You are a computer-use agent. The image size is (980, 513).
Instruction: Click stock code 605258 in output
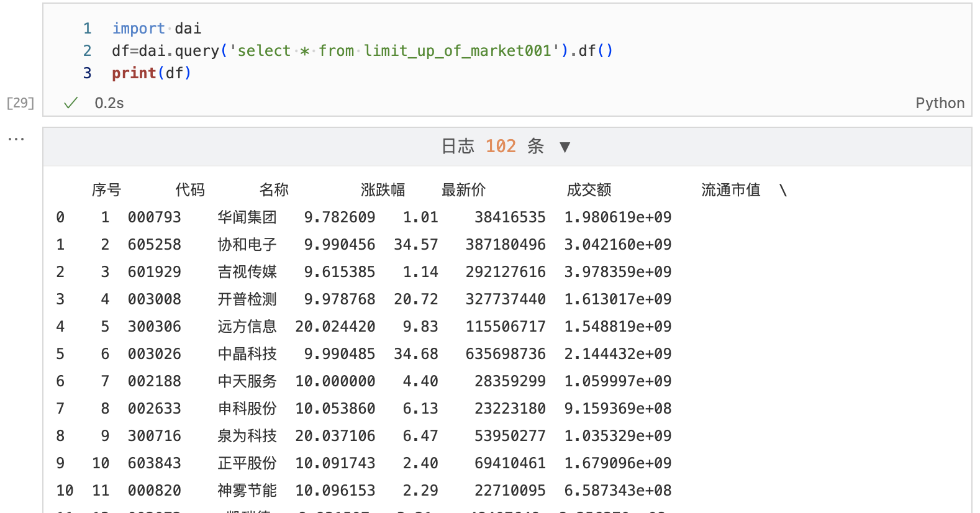click(x=155, y=245)
